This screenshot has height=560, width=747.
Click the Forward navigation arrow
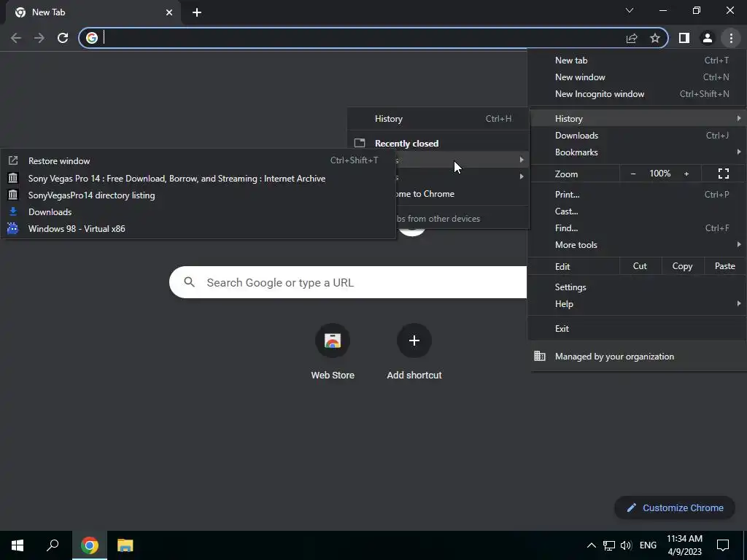pos(39,38)
